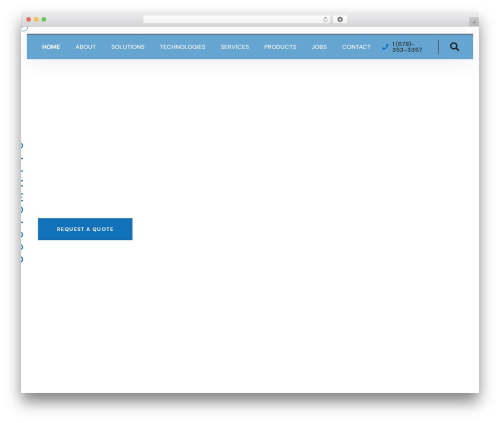Go to the Contact menu item
This screenshot has width=500, height=423.
pos(356,47)
